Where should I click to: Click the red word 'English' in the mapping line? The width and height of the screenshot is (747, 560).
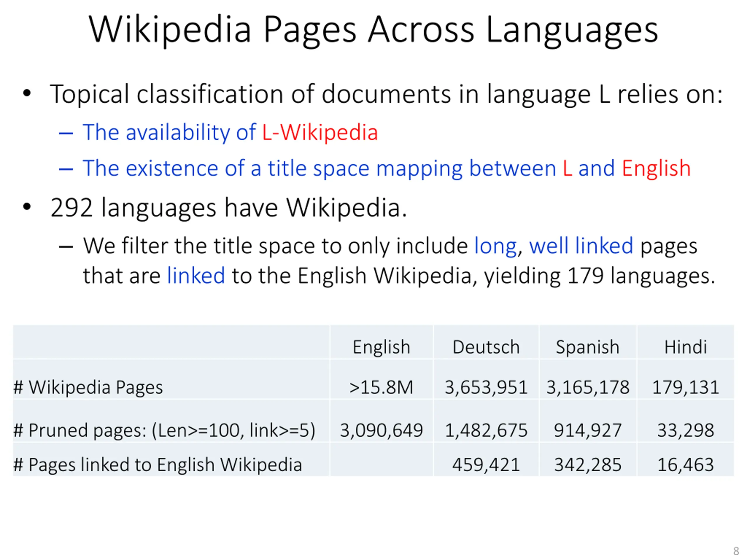(656, 169)
